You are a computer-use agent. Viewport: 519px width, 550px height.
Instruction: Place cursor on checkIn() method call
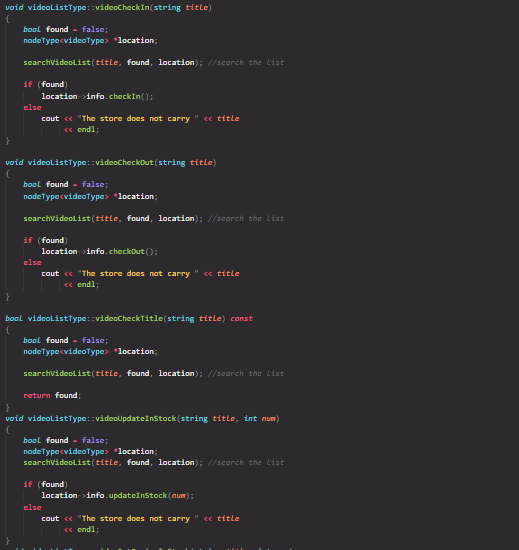point(130,96)
